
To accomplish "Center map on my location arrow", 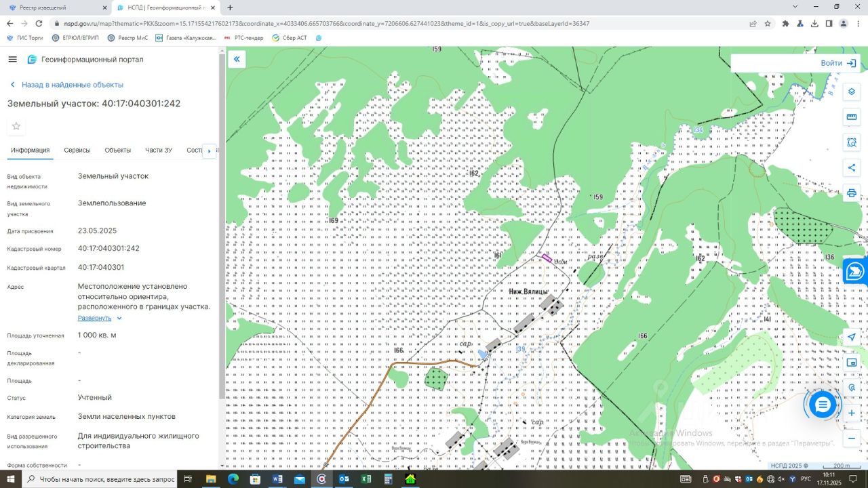I will [x=852, y=337].
